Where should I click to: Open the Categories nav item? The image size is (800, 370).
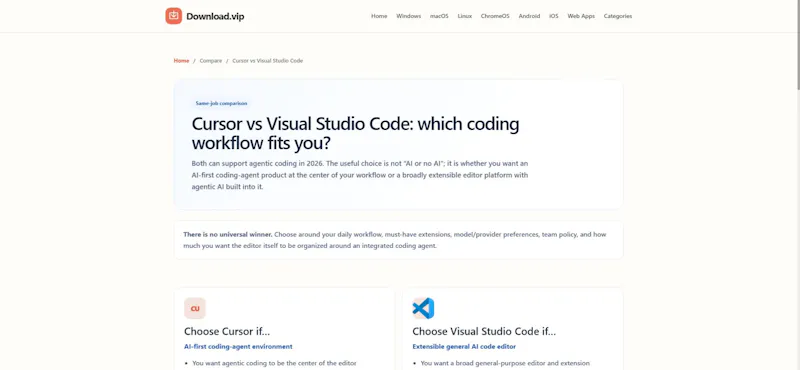(618, 16)
